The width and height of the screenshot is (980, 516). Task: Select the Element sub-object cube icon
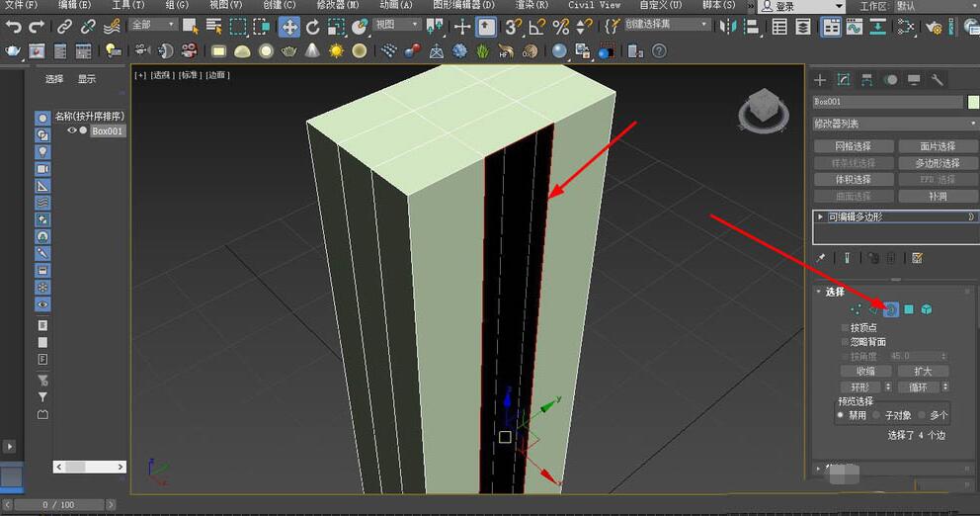[927, 309]
